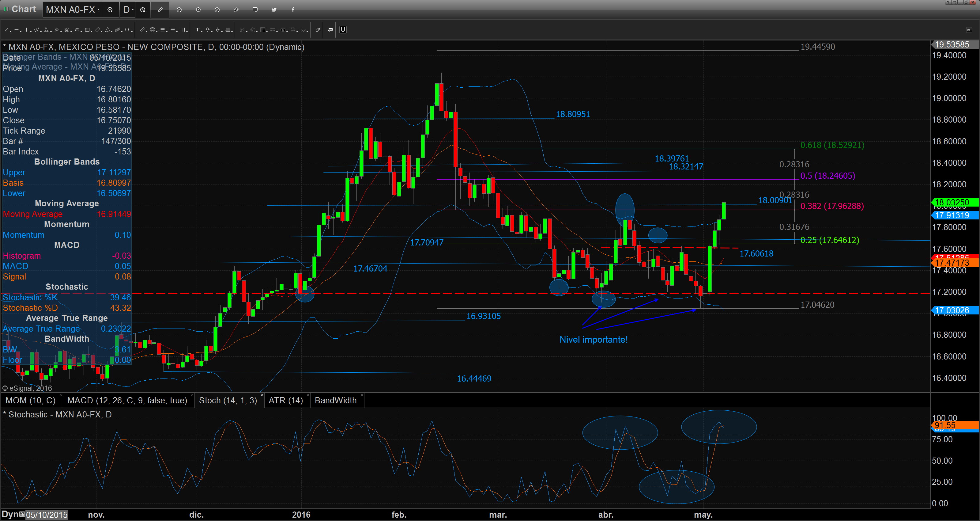Select the triangle drawing tool
Viewport: 980px width, 521px height.
pos(108,30)
